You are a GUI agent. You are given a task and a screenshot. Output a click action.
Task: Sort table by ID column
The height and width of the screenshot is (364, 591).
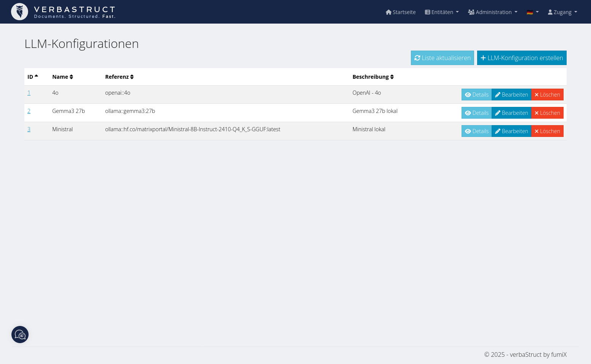point(33,77)
